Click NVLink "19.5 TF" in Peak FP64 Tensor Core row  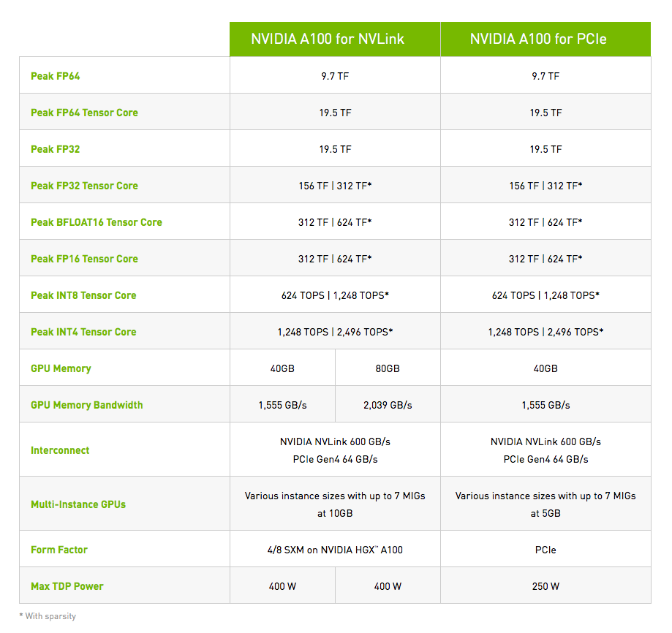click(x=335, y=113)
